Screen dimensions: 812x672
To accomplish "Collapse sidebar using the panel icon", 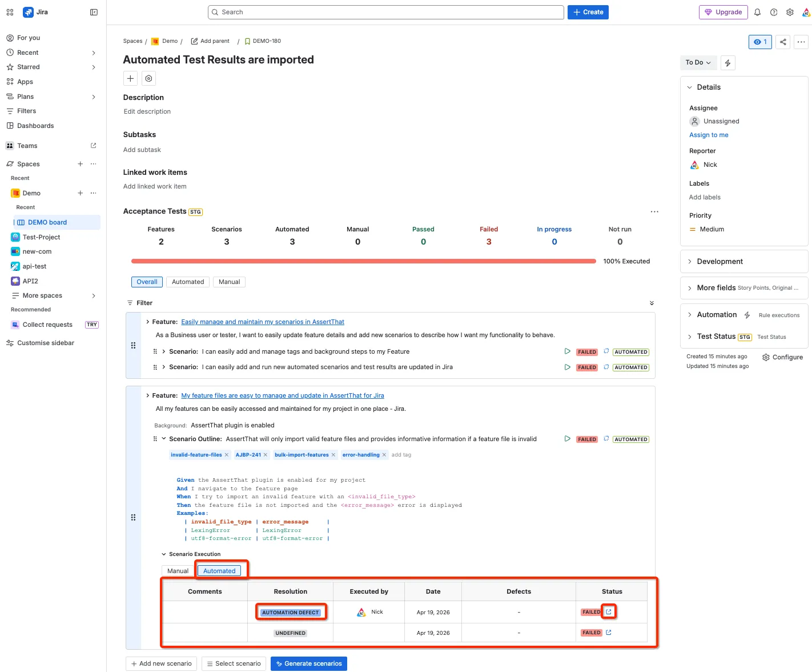I will pyautogui.click(x=94, y=12).
